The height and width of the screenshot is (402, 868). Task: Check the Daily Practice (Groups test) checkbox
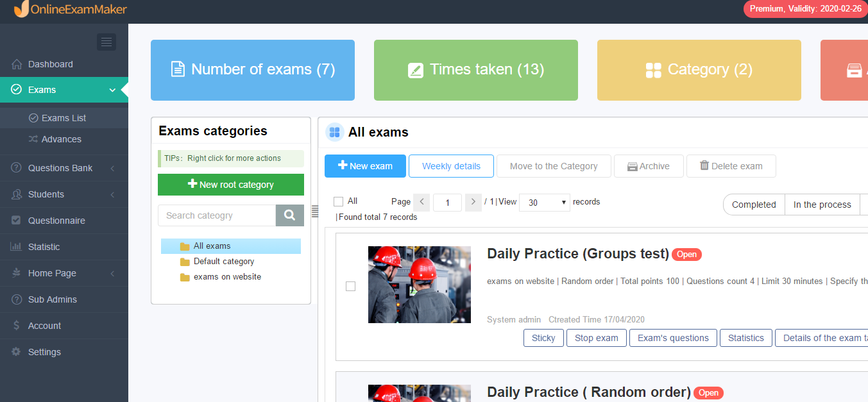click(350, 286)
